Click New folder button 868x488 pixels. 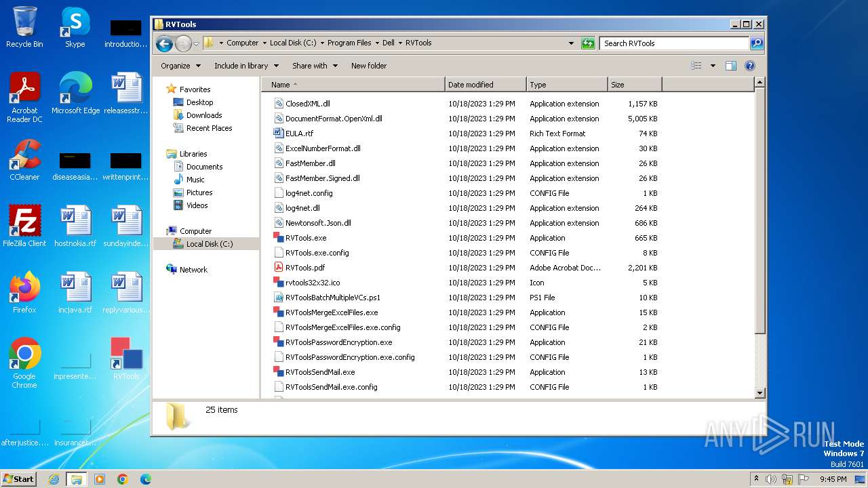coord(369,66)
